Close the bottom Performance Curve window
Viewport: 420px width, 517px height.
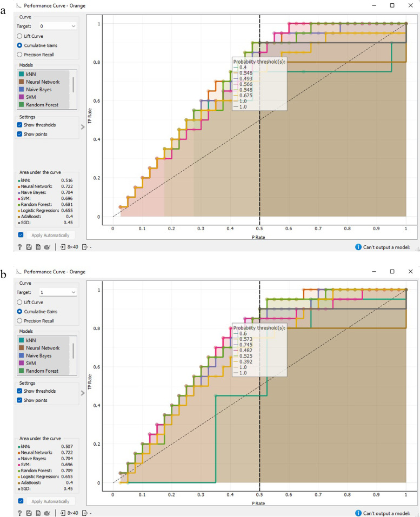[410, 271]
